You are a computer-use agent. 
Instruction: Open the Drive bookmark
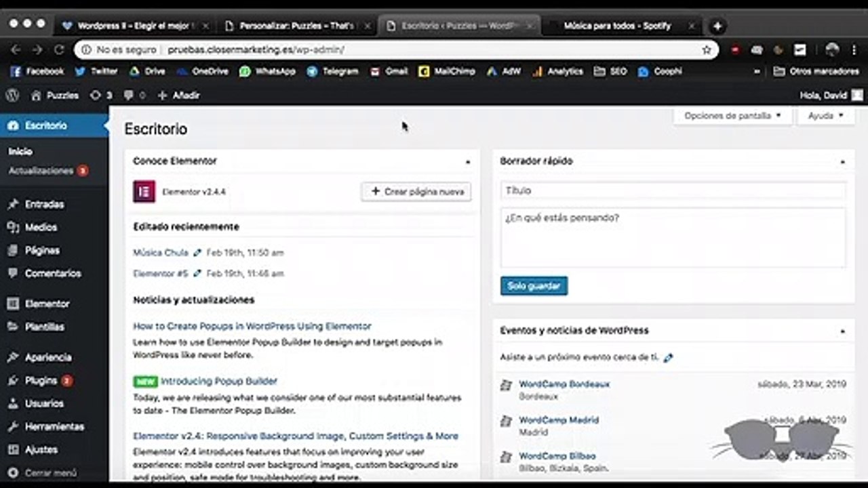[x=147, y=71]
